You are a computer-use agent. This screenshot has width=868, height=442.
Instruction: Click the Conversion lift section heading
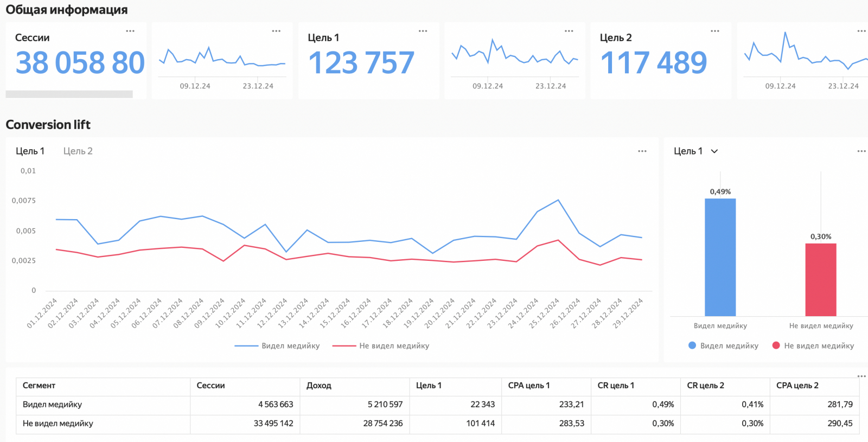point(48,125)
